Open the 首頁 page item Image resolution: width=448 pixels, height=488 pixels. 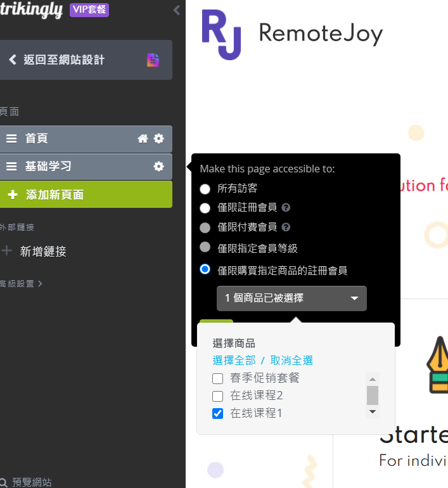[86, 139]
